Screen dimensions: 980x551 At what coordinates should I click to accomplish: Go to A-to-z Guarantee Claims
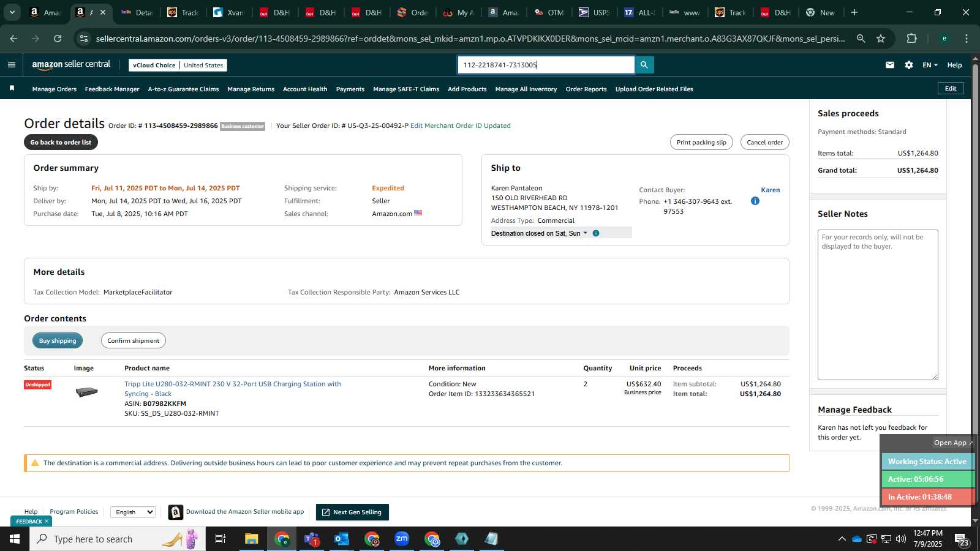tap(183, 89)
